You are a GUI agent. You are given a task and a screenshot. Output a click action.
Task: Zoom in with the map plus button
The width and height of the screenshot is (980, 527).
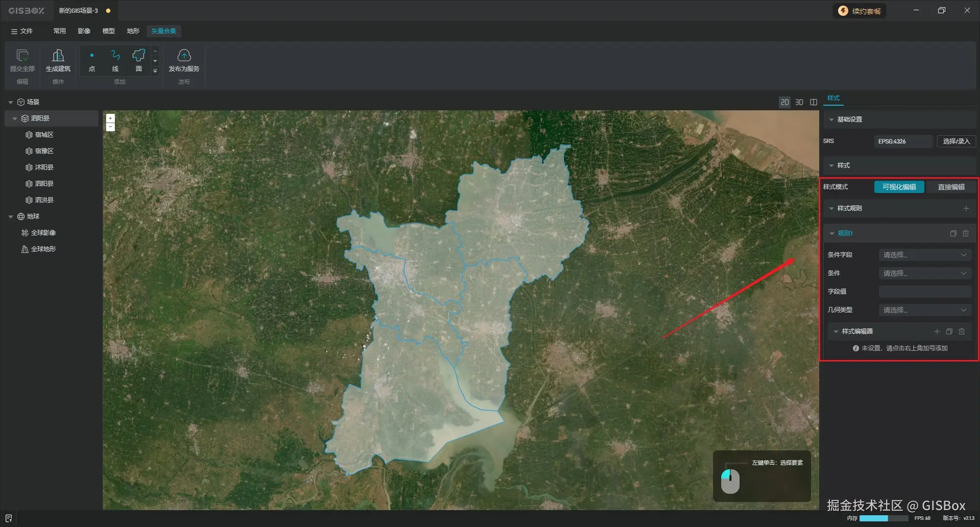click(110, 118)
